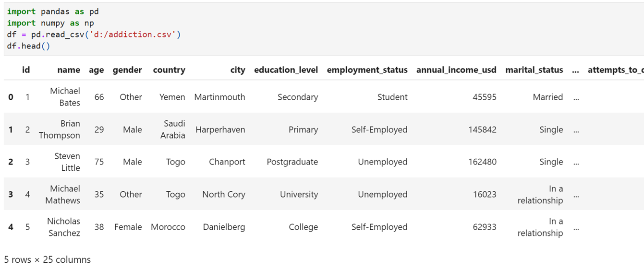Image resolution: width=644 pixels, height=269 pixels.
Task: Select row index 3 label
Action: [x=11, y=195]
